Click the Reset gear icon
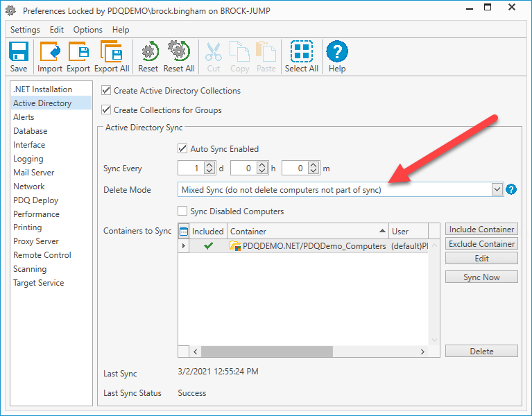 150,51
